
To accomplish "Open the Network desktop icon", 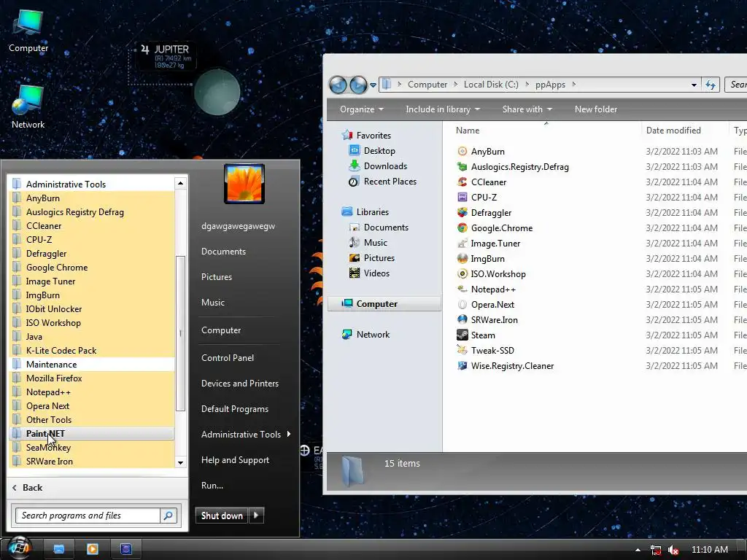I will tap(28, 107).
